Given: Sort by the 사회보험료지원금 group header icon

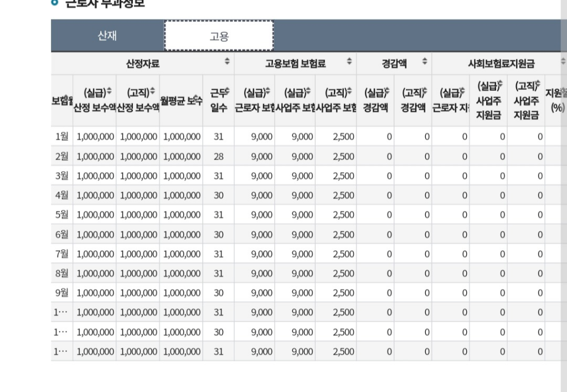Looking at the screenshot, I should pyautogui.click(x=563, y=63).
